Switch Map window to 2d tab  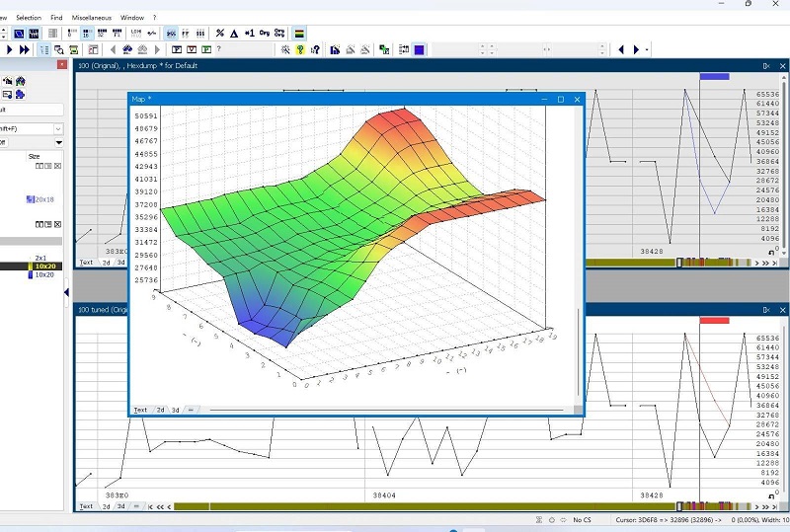point(160,410)
